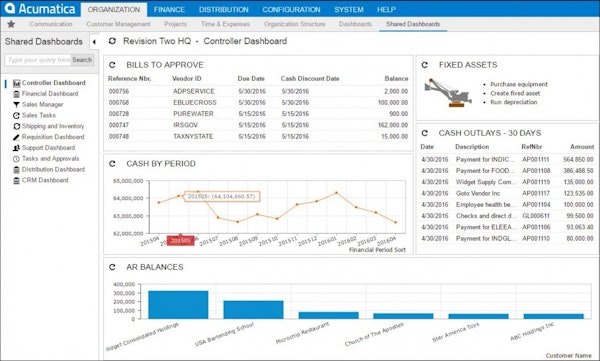The width and height of the screenshot is (600, 361).
Task: Click the 201601 data point on cash chart
Action: [337, 193]
